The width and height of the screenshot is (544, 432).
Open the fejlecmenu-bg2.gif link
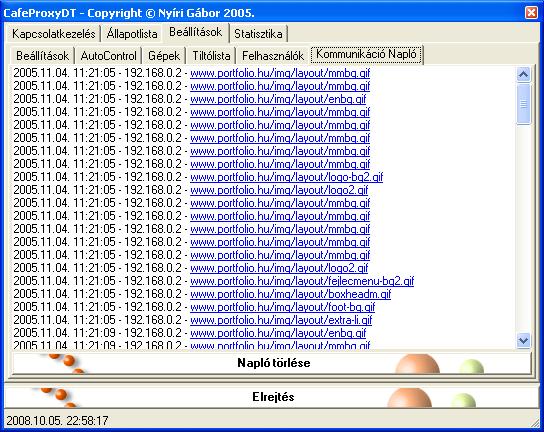(302, 281)
